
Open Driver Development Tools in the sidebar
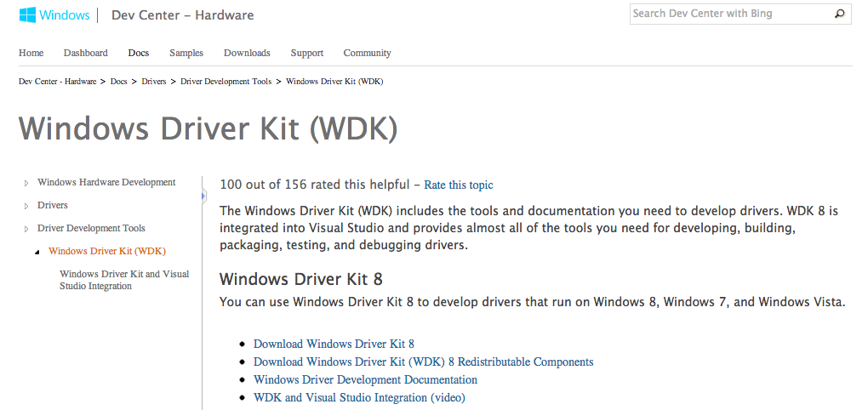coord(91,228)
